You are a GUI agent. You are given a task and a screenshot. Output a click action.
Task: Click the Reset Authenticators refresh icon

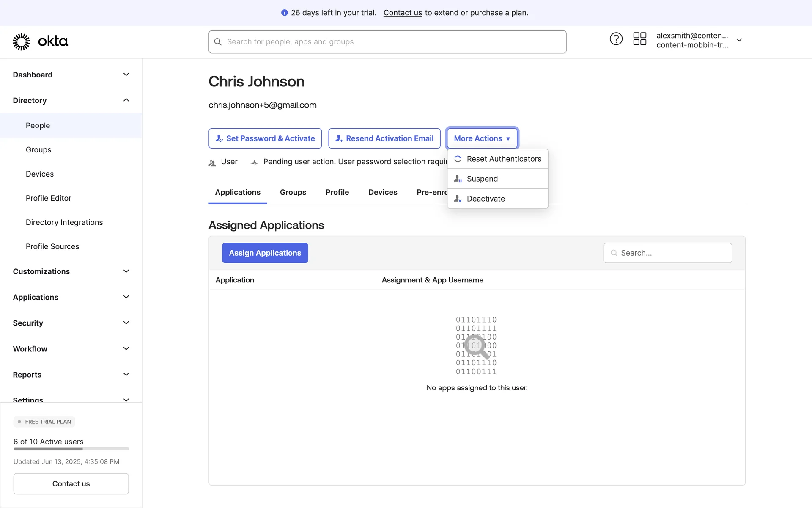coord(458,159)
